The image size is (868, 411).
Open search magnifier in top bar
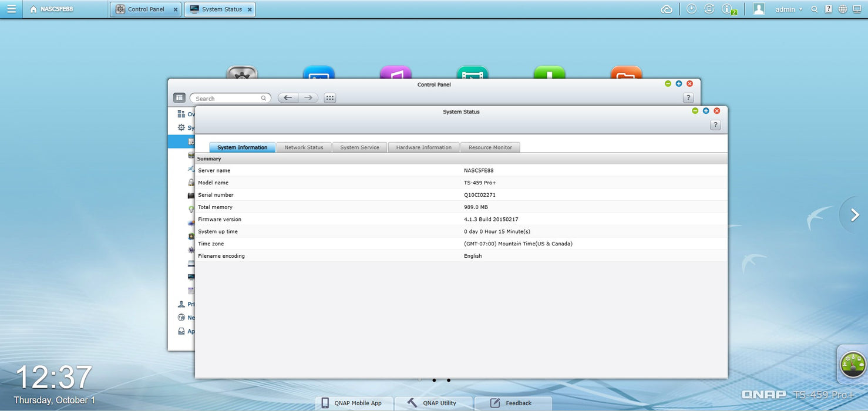tap(814, 9)
